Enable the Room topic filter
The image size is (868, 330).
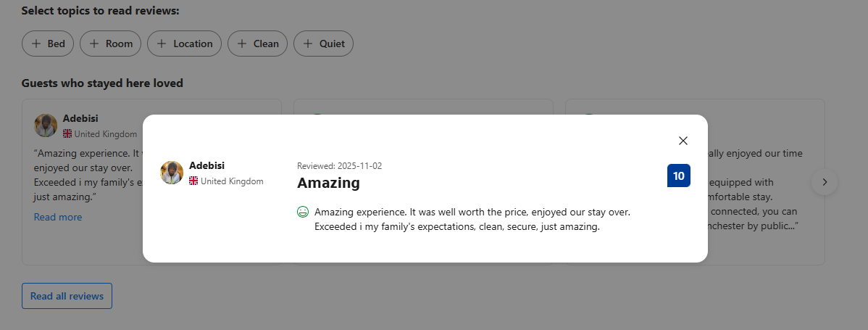[111, 44]
